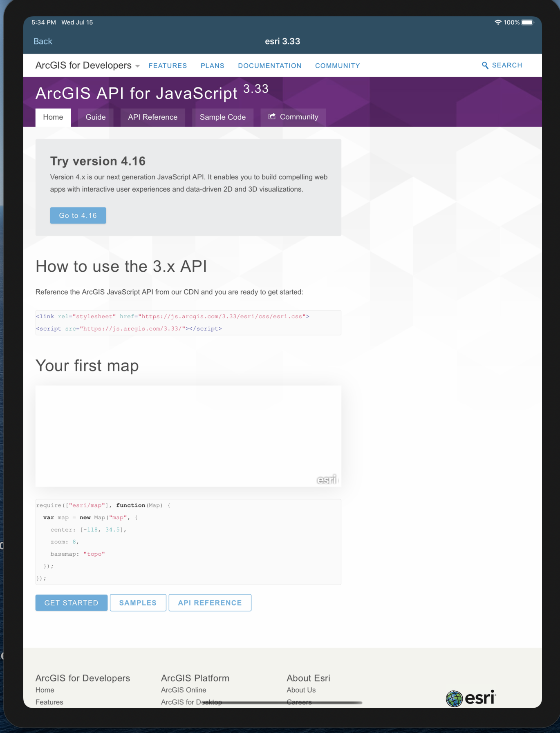Select the Home tab
Screen dimensions: 560x733
pos(53,117)
